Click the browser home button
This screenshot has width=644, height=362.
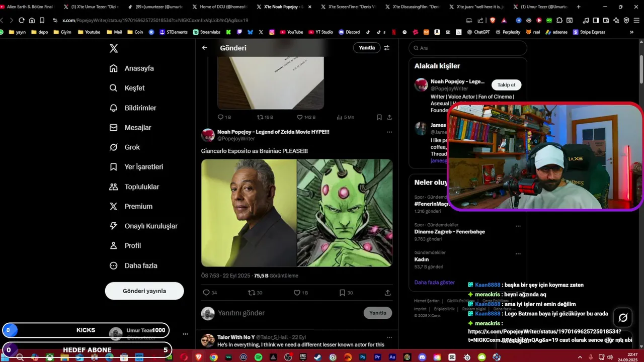click(x=32, y=20)
